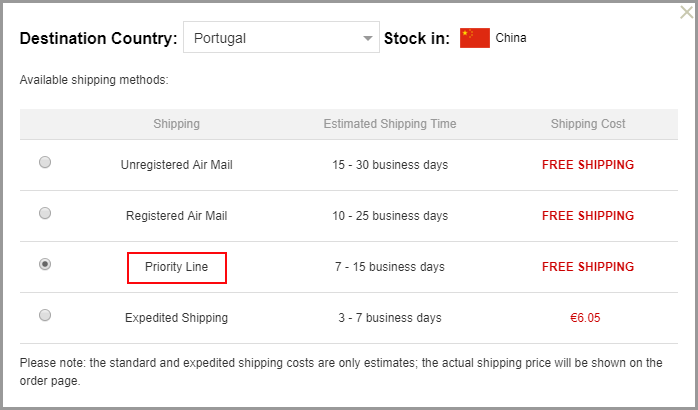Image resolution: width=698 pixels, height=410 pixels.
Task: Click the Shipping Cost column header
Action: [x=588, y=124]
